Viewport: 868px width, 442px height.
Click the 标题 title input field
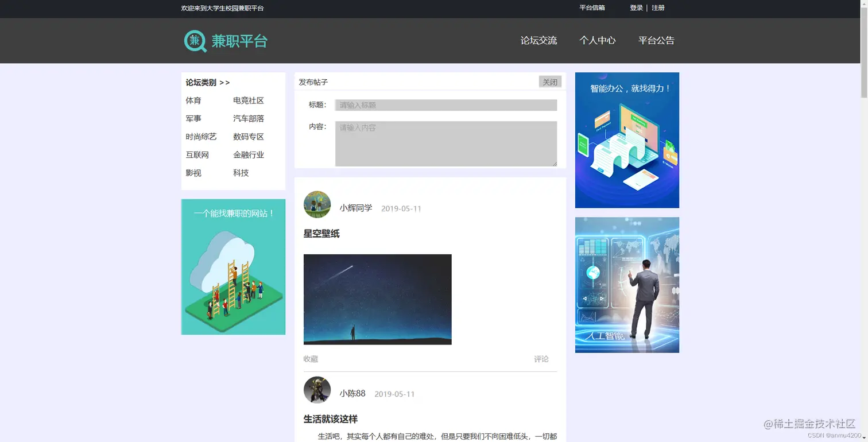(x=446, y=105)
